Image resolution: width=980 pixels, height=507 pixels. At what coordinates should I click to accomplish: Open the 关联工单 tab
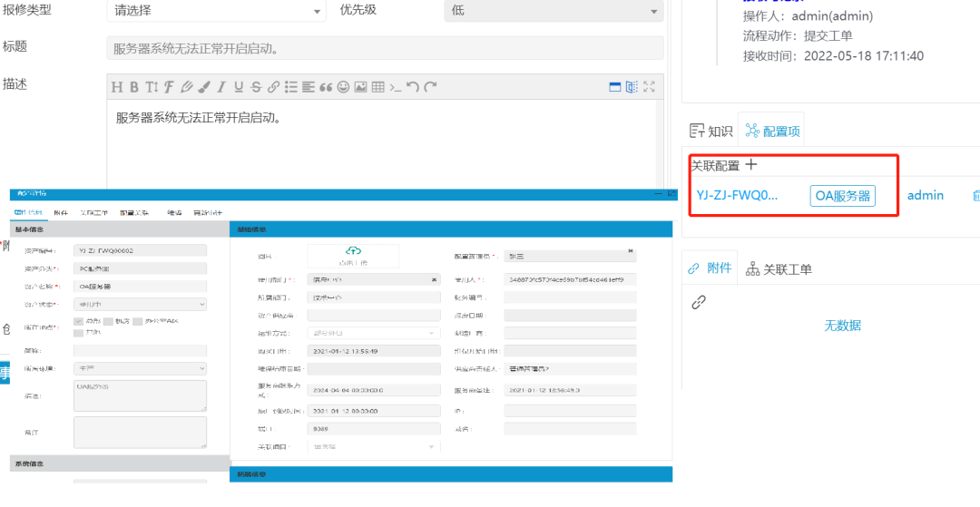(x=779, y=268)
